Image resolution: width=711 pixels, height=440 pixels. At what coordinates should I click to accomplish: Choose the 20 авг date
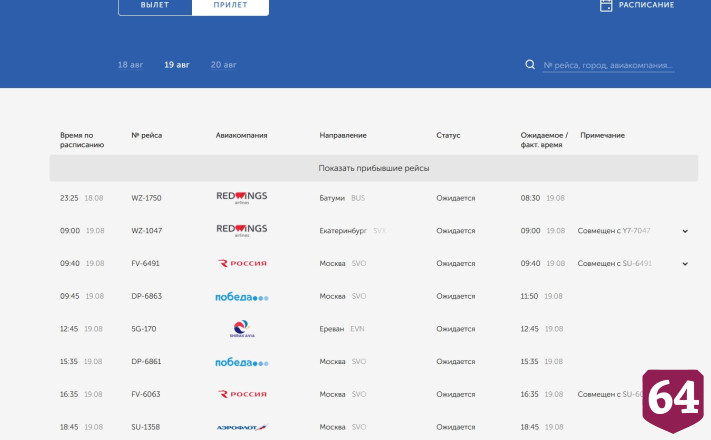click(224, 65)
